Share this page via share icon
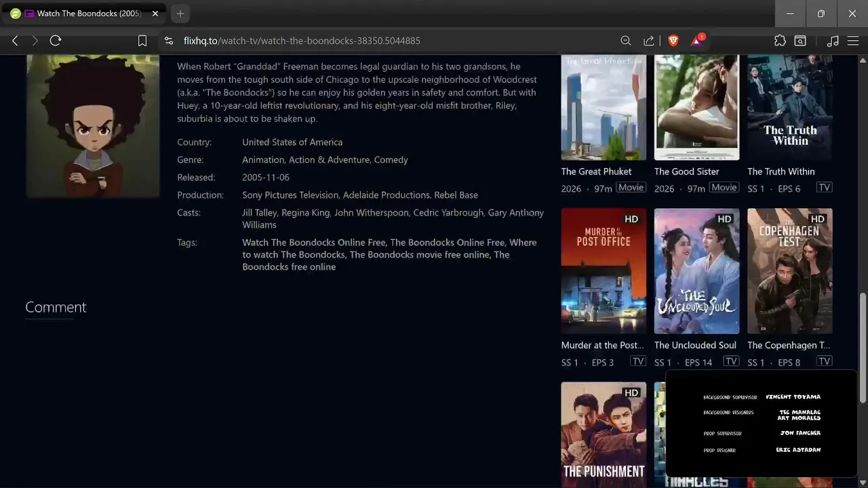 649,41
